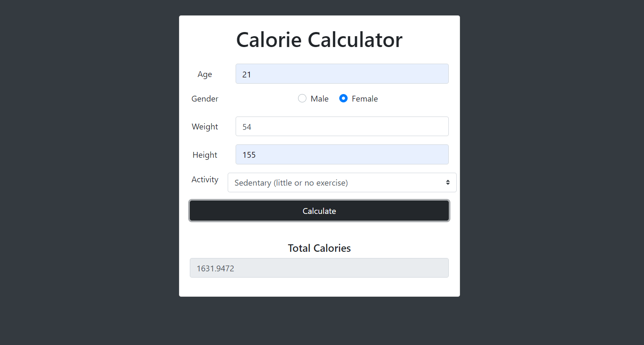Click into the Age input field
This screenshot has height=345, width=644.
pyautogui.click(x=341, y=74)
